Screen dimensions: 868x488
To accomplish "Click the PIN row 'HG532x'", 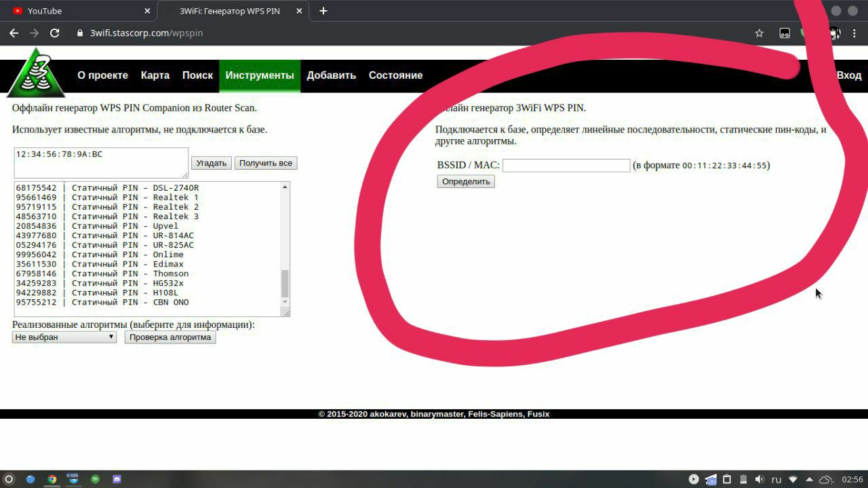I will click(x=100, y=283).
